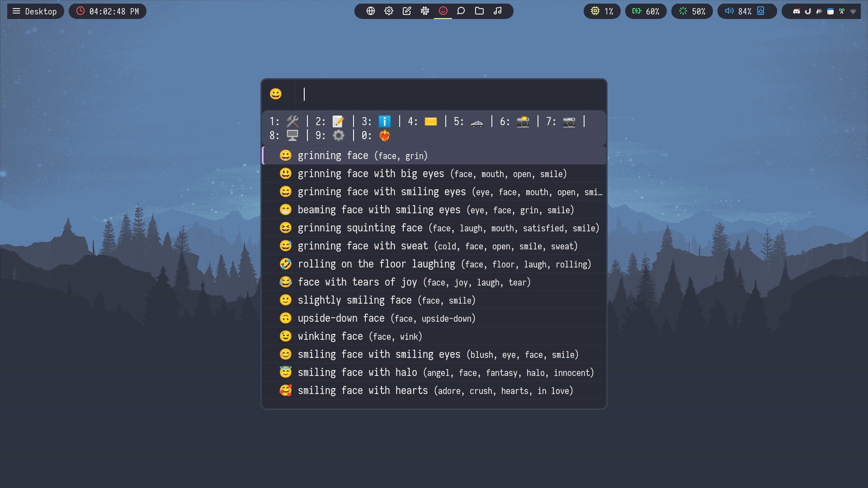Open the web browser workspace icon

[371, 11]
